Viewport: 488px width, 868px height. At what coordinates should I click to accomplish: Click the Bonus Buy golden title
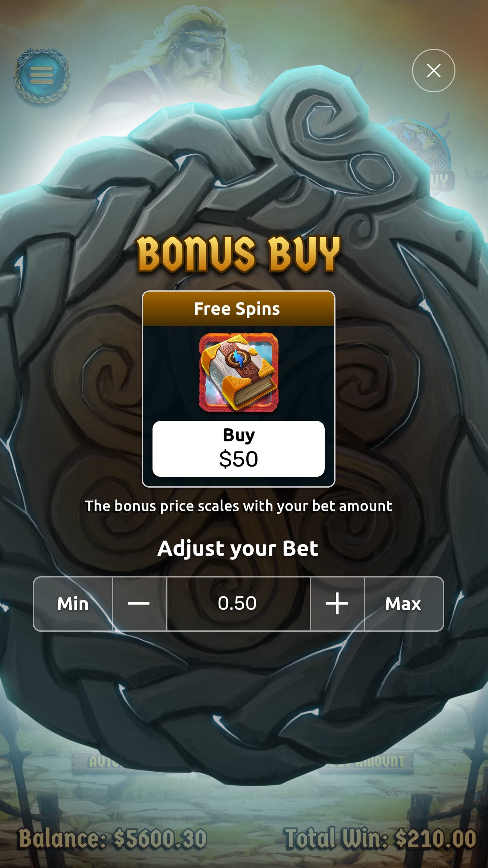coord(238,254)
